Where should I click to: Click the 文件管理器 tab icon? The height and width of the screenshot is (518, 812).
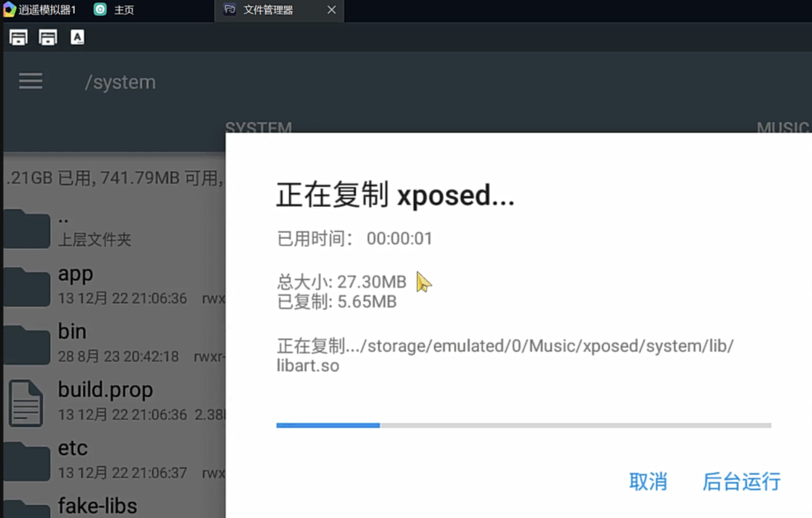click(229, 9)
